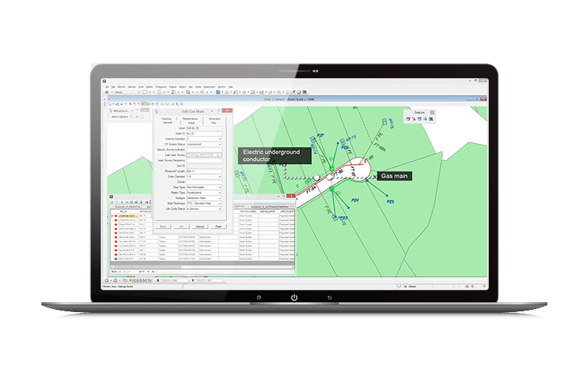Click the lock icon in the bottom status bar
The height and width of the screenshot is (382, 588).
point(405,286)
